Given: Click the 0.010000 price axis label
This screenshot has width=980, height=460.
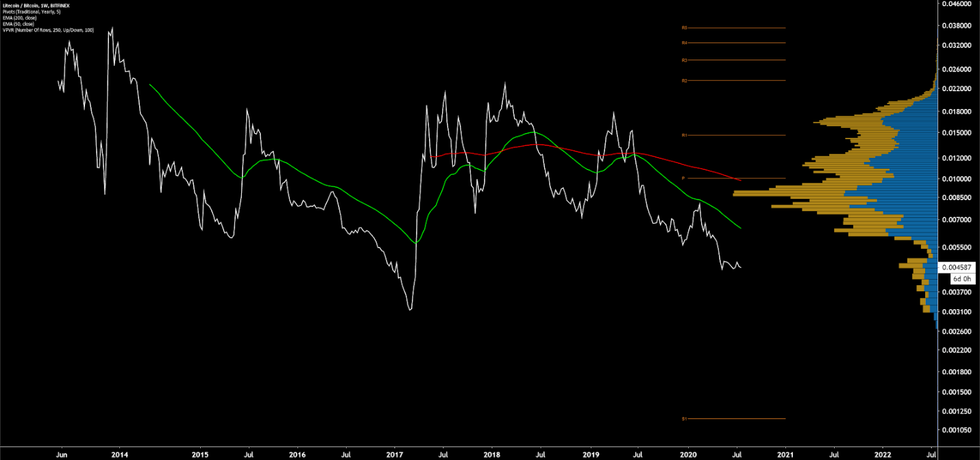Looking at the screenshot, I should click(956, 179).
